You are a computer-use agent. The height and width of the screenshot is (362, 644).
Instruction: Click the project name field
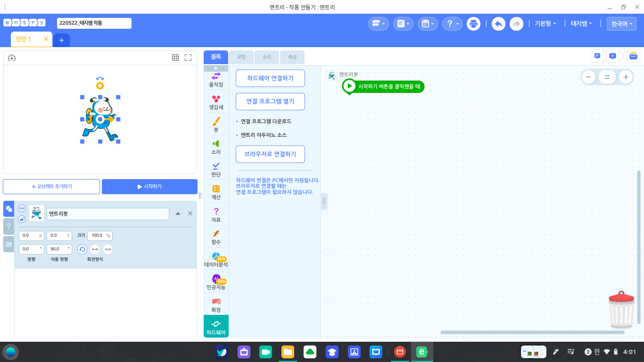pyautogui.click(x=94, y=23)
